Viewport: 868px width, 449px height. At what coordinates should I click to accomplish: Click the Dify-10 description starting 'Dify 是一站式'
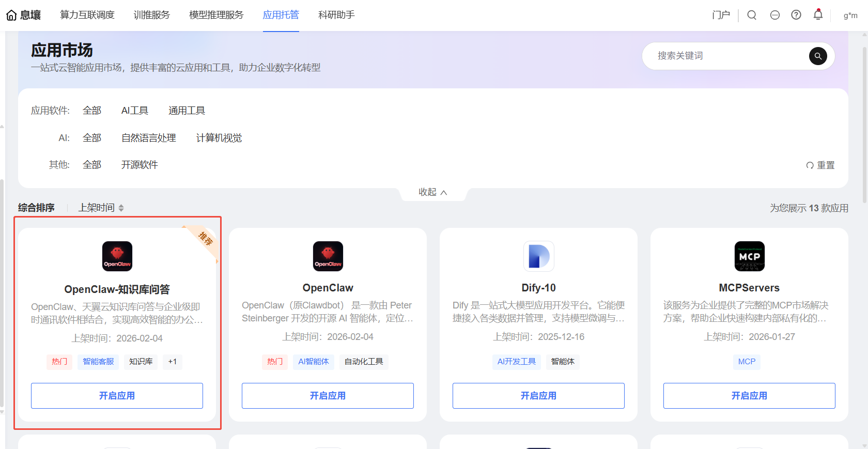tap(539, 312)
